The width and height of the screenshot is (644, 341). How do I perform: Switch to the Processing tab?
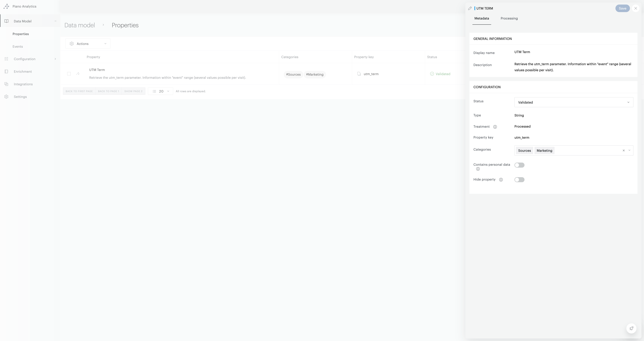pos(509,18)
